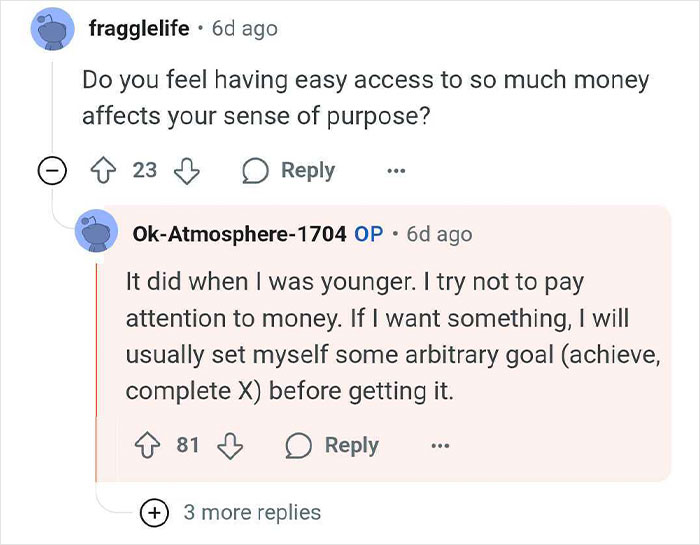Open fragglelife's avatar profile
700x545 pixels.
[53, 29]
